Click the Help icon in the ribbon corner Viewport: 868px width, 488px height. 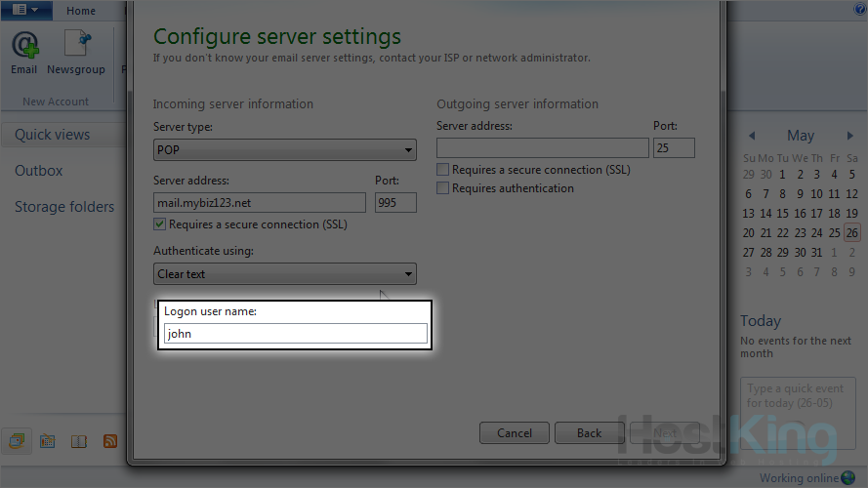860,10
